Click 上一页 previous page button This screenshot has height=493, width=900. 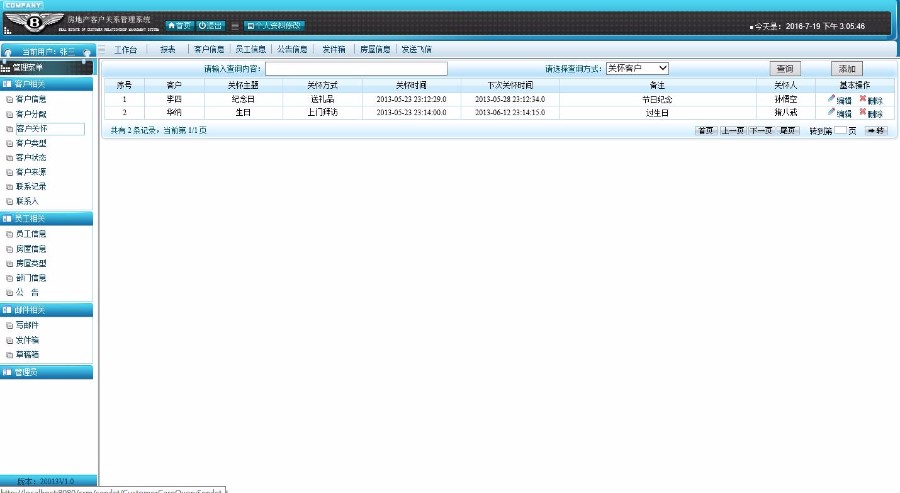pos(733,131)
